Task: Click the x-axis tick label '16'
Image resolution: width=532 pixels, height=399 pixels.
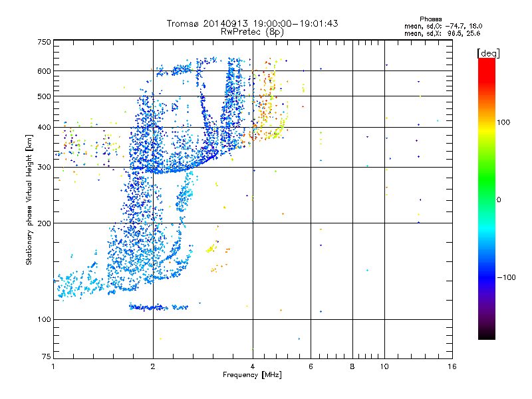Action: click(452, 366)
